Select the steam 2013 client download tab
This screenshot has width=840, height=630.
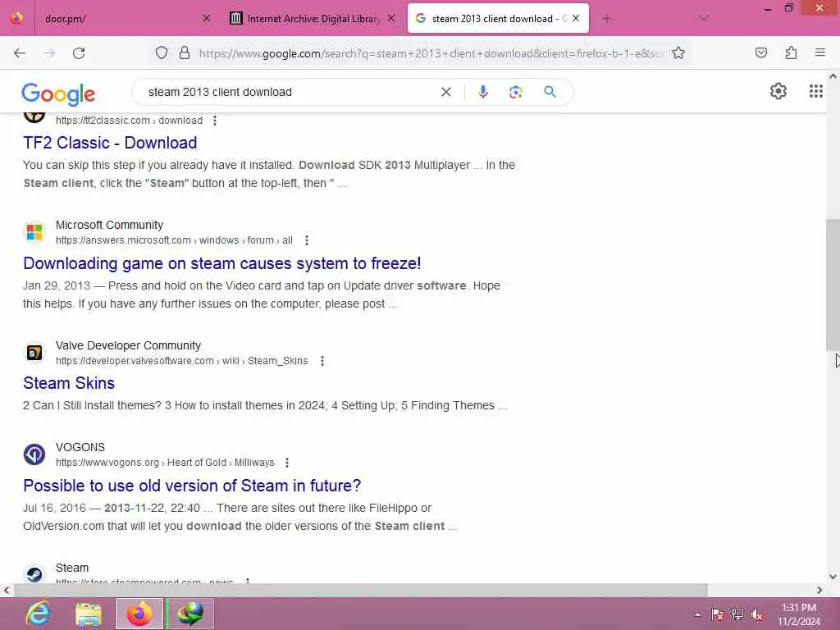pyautogui.click(x=498, y=19)
